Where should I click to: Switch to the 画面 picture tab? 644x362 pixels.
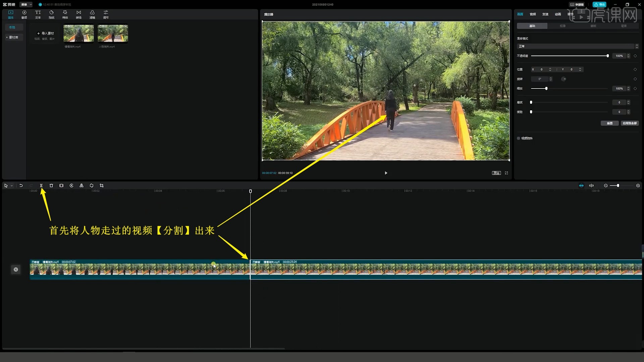520,14
